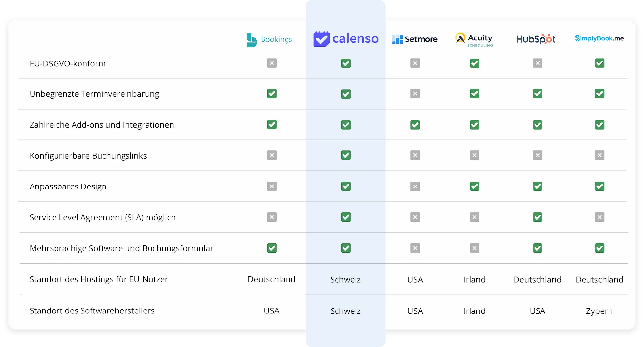Click Bookings cross mark for Anpassbares Design
Screen dimensions: 644x347
tap(272, 186)
